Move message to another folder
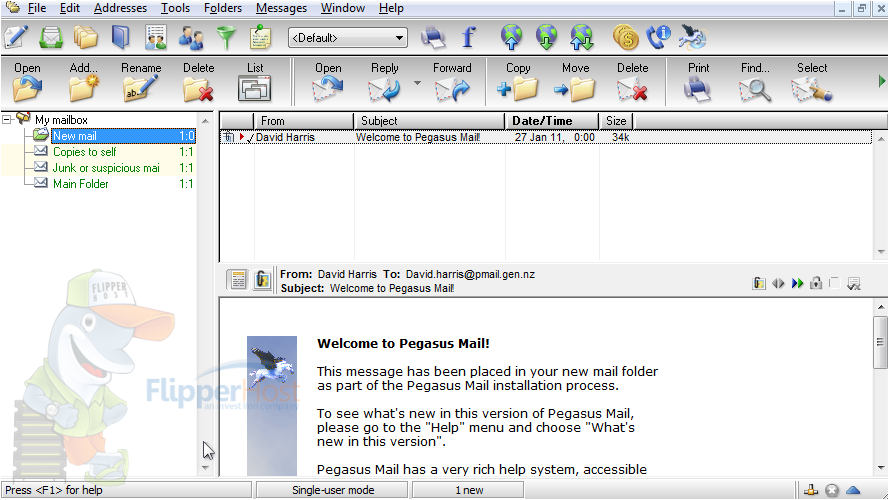This screenshot has width=889, height=500. click(x=575, y=82)
